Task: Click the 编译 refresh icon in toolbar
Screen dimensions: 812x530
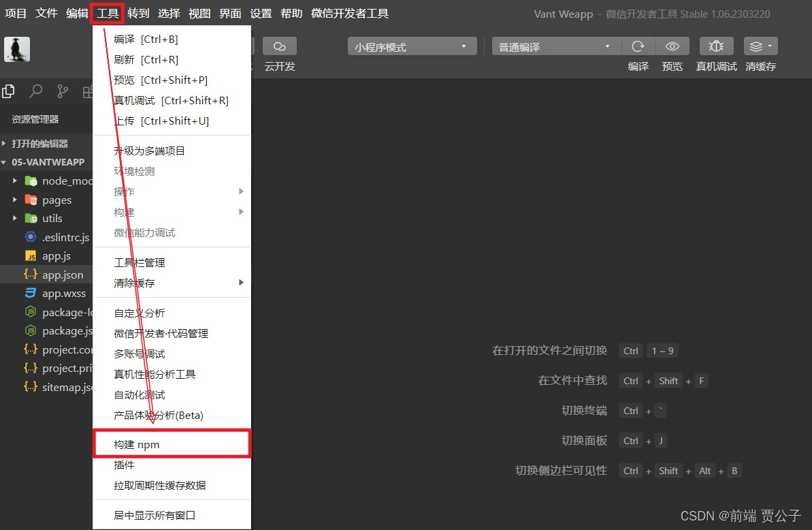Action: click(x=638, y=46)
